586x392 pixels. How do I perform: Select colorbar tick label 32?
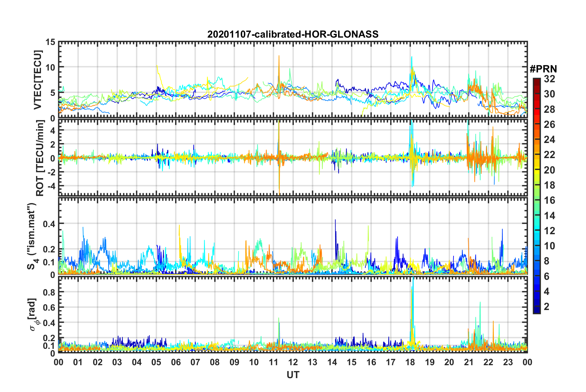pos(549,79)
